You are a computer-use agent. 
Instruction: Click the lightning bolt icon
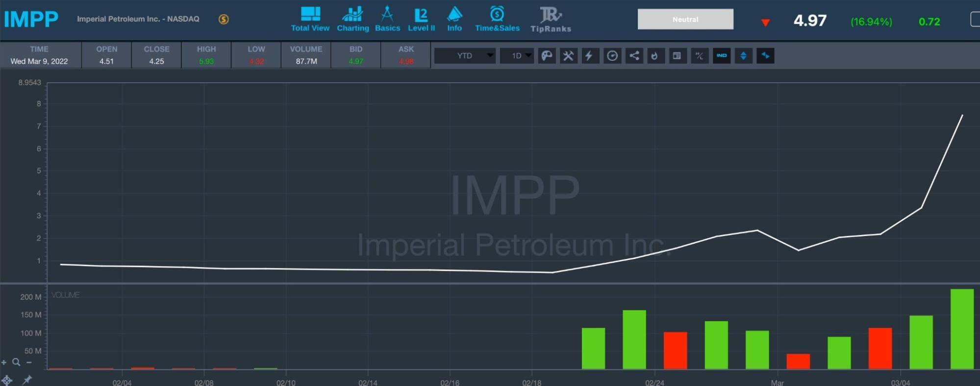point(590,56)
